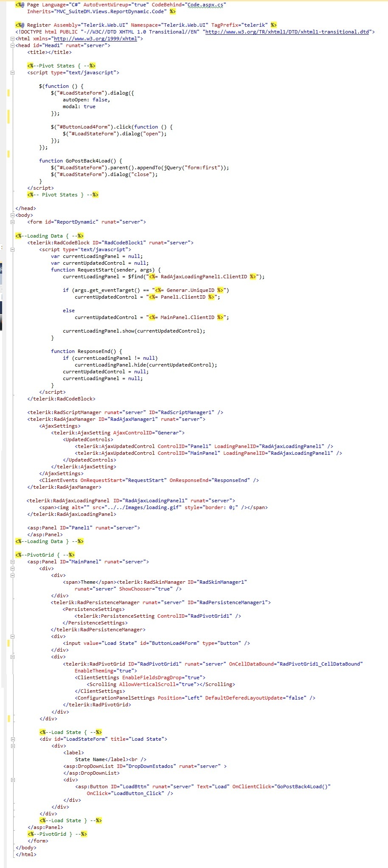
Task: Click the "if (currentLoadingPanel != null)" line
Action: point(110,358)
